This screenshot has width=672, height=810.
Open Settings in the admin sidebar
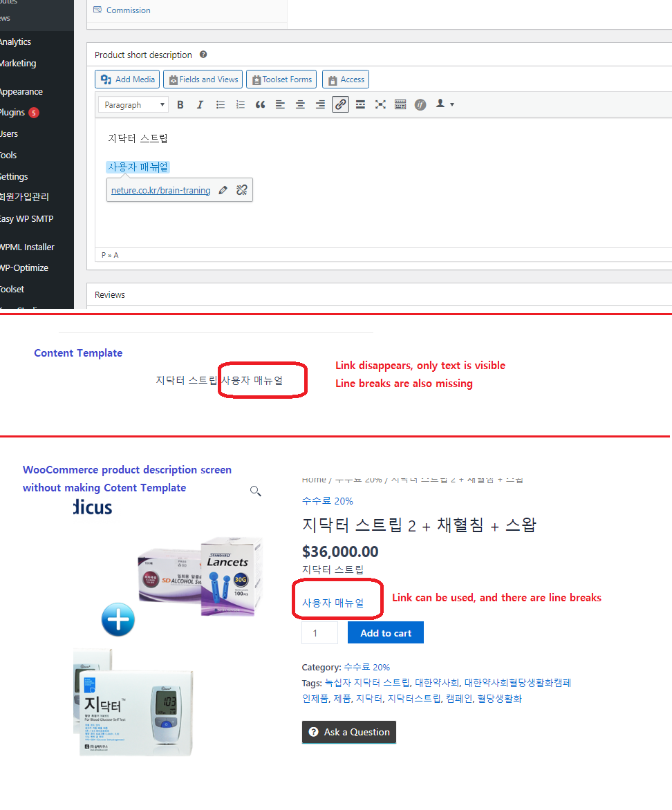(x=14, y=177)
